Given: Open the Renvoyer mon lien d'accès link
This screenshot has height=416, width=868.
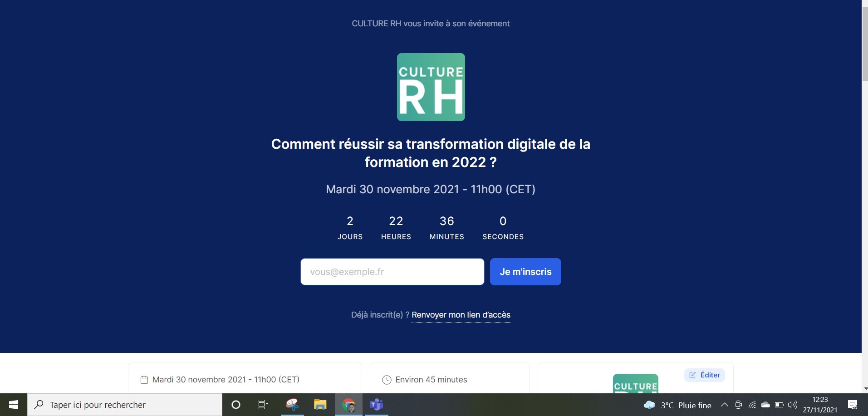Looking at the screenshot, I should [461, 315].
